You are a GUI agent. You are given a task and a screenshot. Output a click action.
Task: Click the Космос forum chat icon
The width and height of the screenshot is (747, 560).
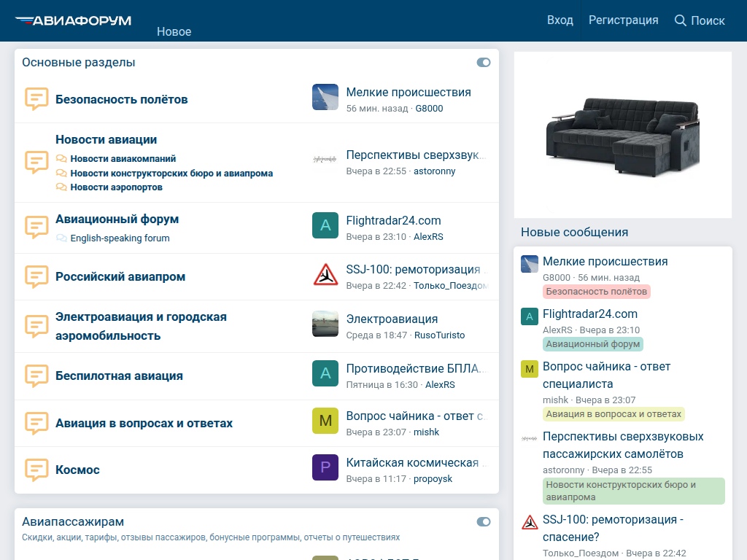click(36, 470)
